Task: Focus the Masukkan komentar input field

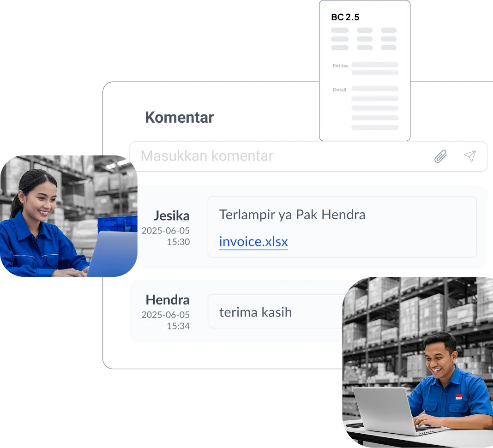Action: point(308,156)
